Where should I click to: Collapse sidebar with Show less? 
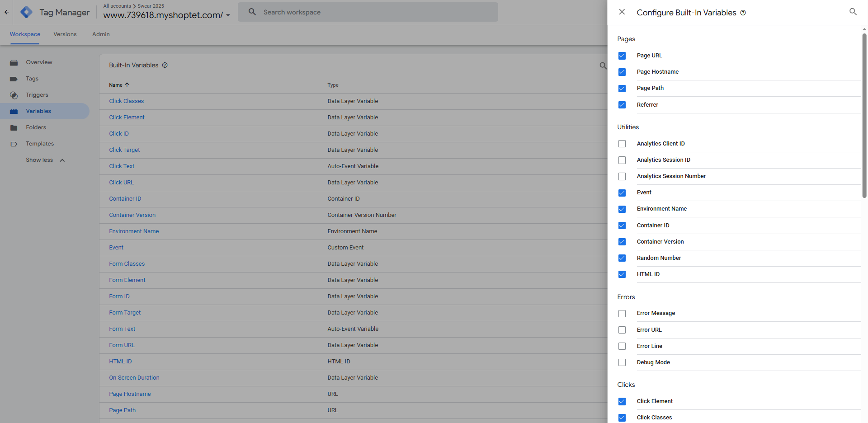coord(45,160)
